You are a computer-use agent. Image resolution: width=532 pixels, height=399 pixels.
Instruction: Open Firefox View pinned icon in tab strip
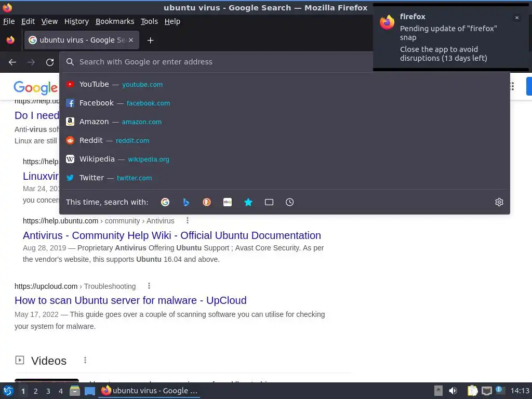point(10,40)
